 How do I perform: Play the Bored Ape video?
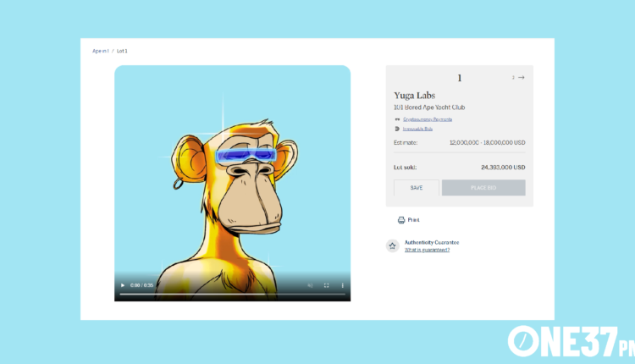click(122, 285)
